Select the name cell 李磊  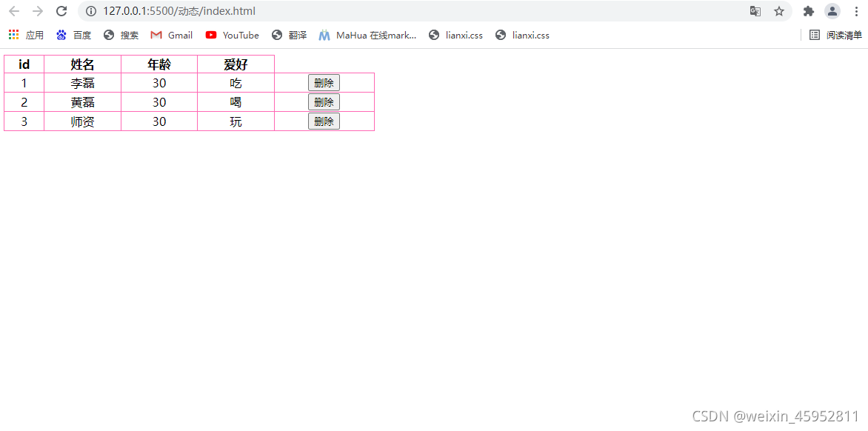[82, 83]
